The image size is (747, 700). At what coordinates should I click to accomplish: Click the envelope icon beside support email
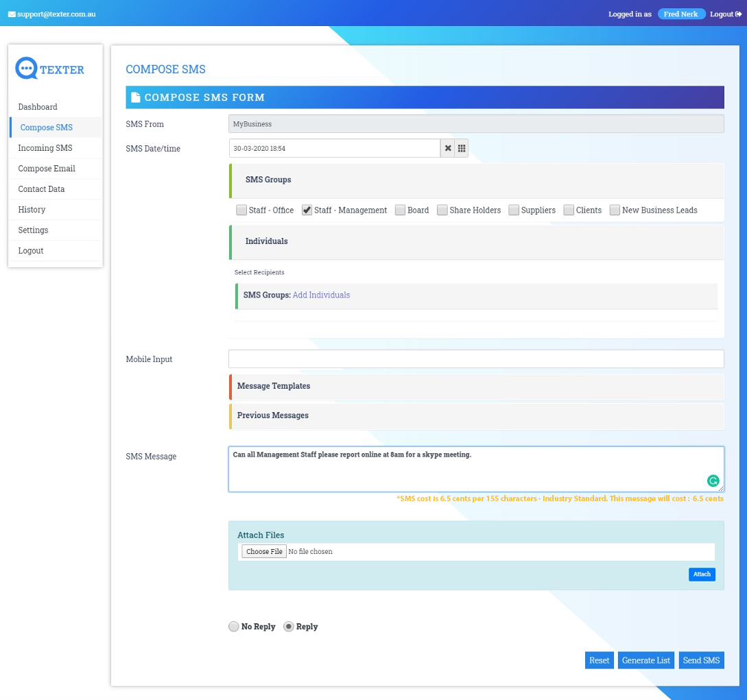(12, 14)
